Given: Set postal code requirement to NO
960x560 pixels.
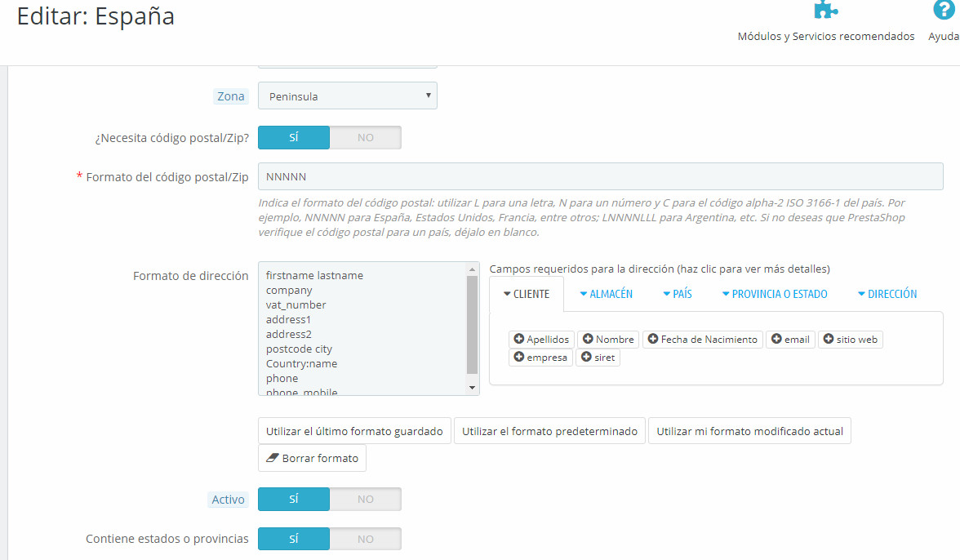Looking at the screenshot, I should click(366, 138).
